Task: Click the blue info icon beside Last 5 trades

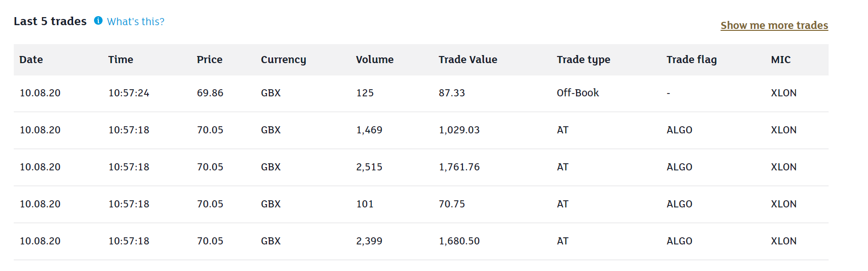Action: (98, 20)
